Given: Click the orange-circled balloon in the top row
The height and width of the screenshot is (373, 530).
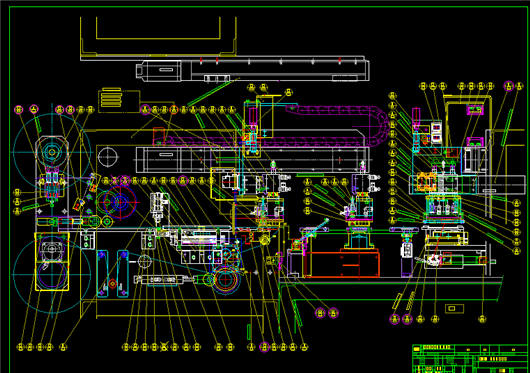Looking at the screenshot, I should click(x=173, y=109).
